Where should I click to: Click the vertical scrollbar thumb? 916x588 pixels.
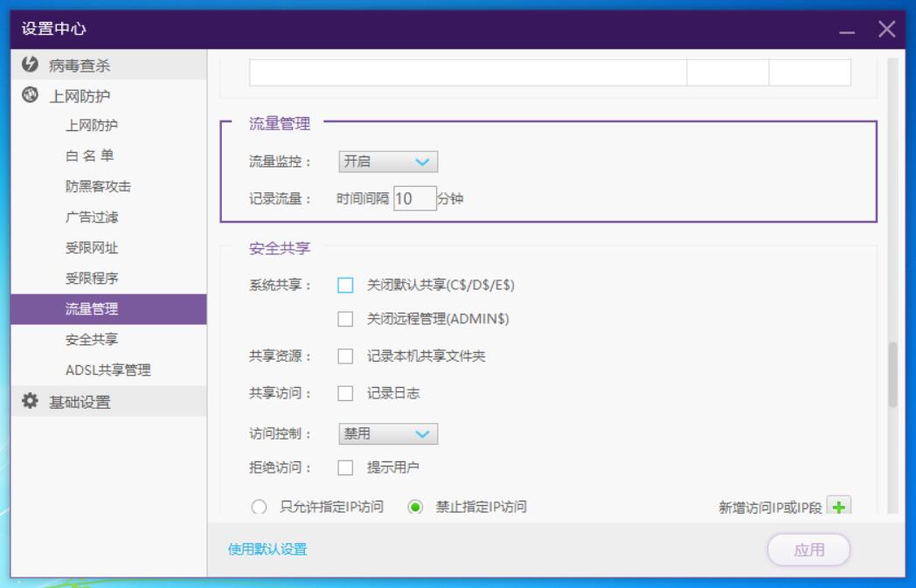(892, 374)
